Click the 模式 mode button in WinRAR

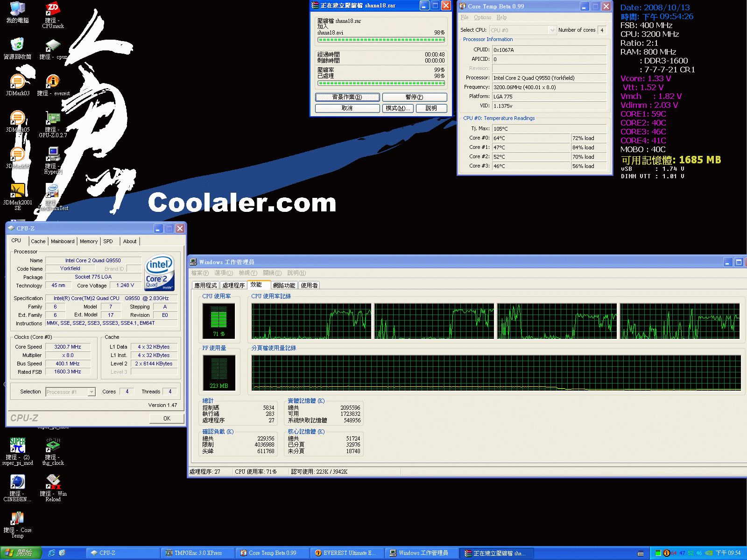tap(398, 108)
